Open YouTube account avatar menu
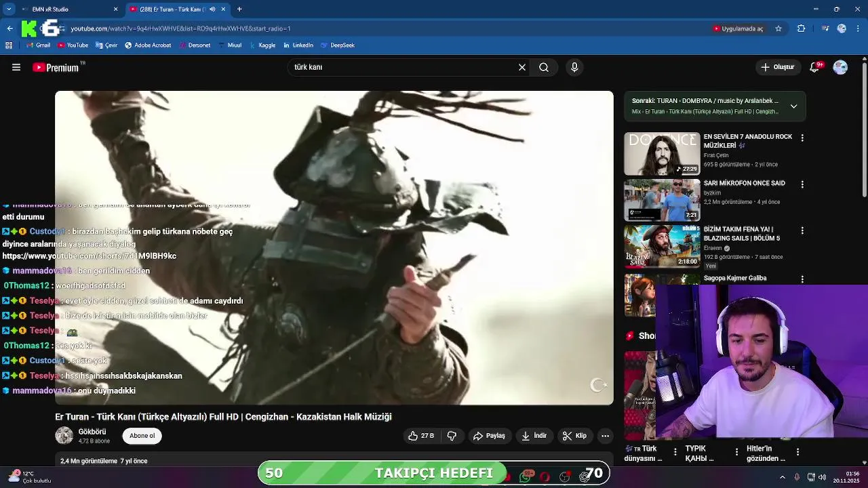This screenshot has height=488, width=868. (x=840, y=67)
